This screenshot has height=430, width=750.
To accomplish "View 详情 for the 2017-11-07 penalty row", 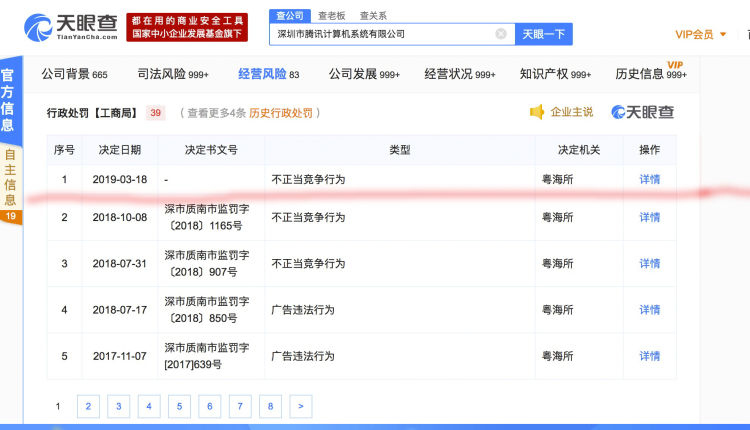I will click(650, 356).
